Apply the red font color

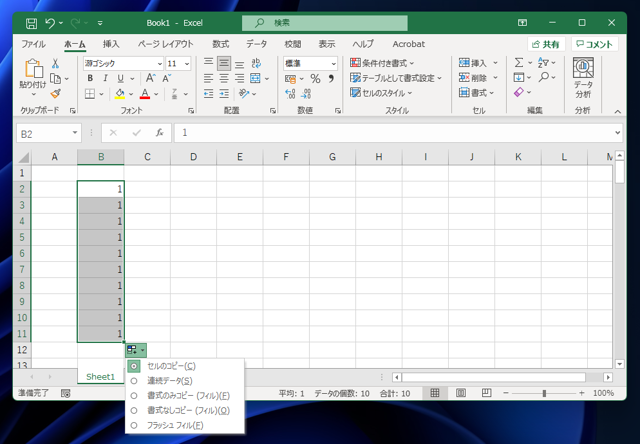(145, 94)
